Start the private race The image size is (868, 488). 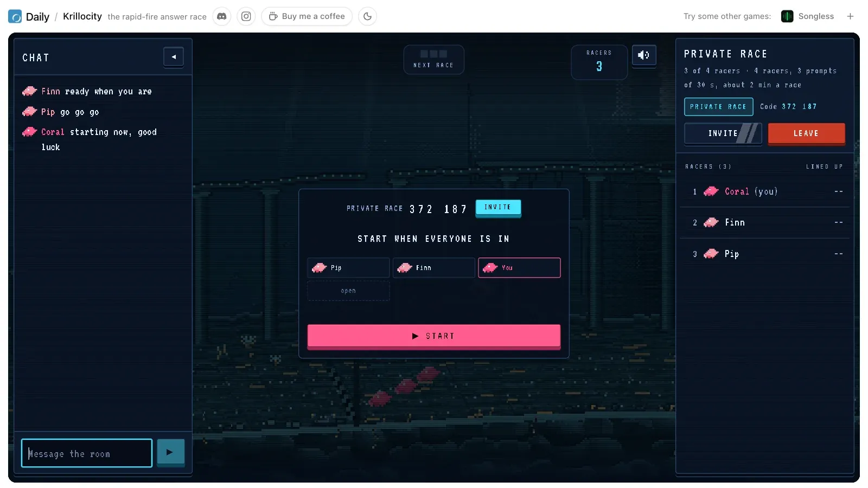pyautogui.click(x=434, y=336)
